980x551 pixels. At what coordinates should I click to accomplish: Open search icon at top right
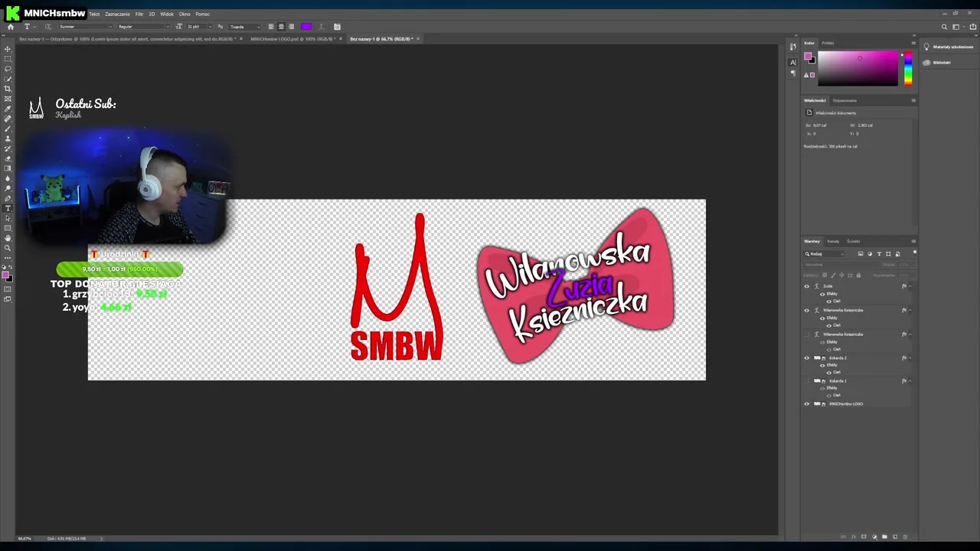[944, 27]
